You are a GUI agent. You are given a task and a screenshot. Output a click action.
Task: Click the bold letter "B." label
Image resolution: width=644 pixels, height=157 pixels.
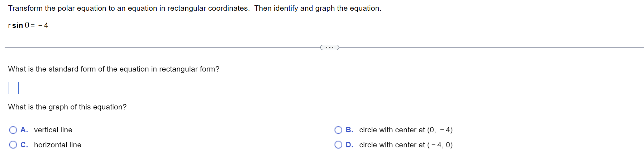(x=349, y=130)
